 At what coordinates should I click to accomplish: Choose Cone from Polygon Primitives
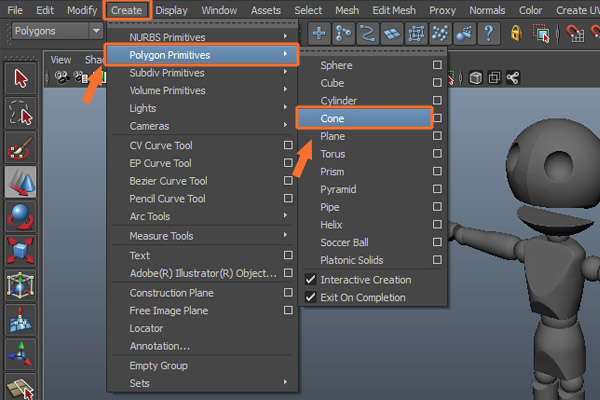pos(364,118)
